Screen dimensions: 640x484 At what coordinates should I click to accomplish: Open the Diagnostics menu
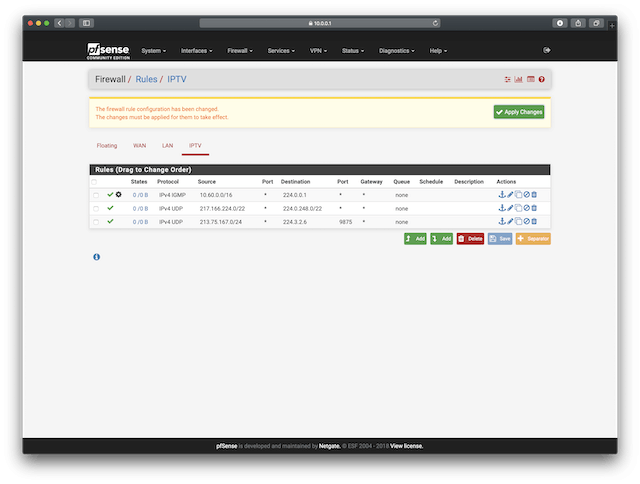tap(396, 51)
